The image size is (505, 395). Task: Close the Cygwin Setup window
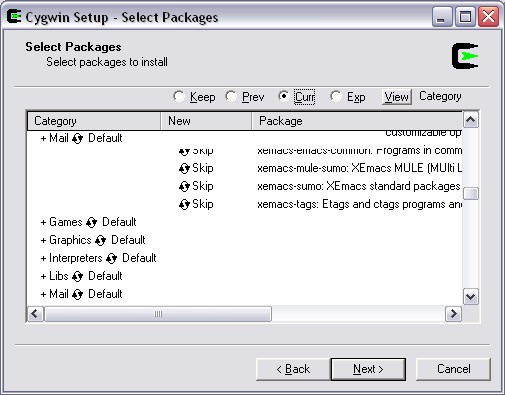click(488, 17)
